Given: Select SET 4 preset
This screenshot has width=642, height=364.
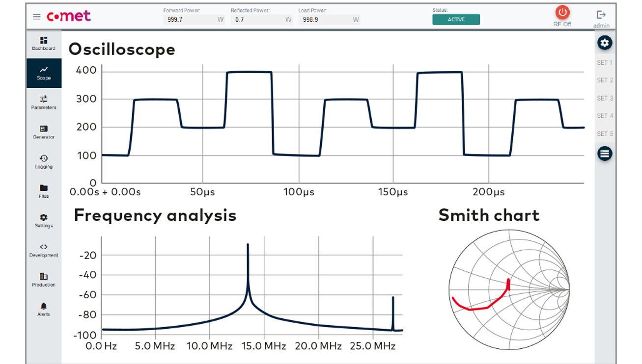Looking at the screenshot, I should pyautogui.click(x=605, y=116).
